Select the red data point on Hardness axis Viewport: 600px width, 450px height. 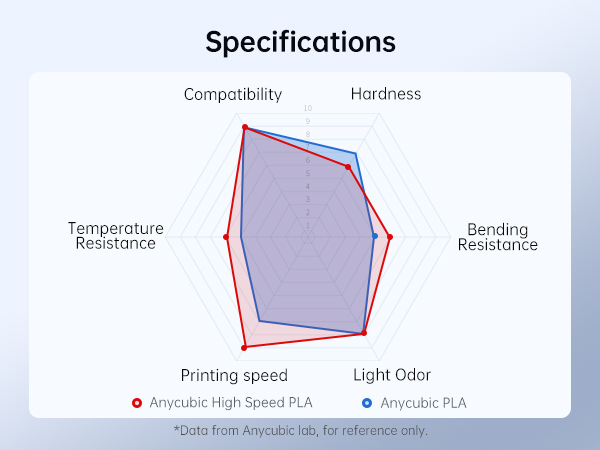[348, 167]
